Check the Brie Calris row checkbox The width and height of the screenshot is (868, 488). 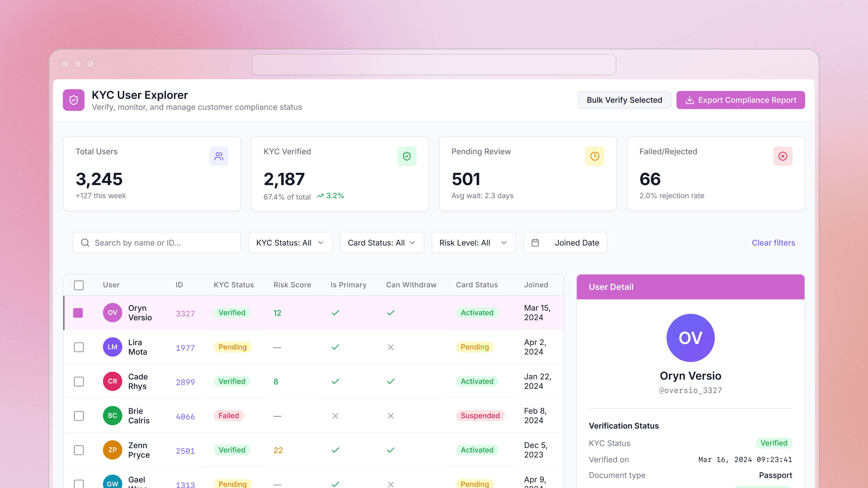pos(79,416)
